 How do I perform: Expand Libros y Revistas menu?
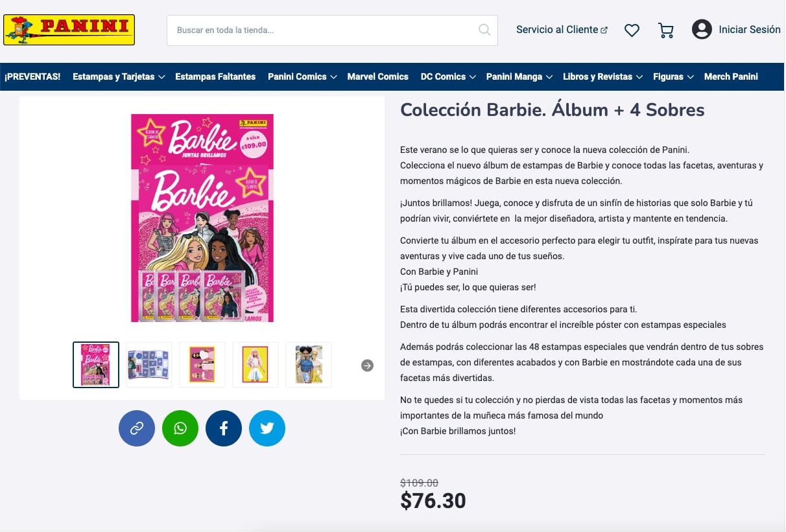click(x=602, y=76)
